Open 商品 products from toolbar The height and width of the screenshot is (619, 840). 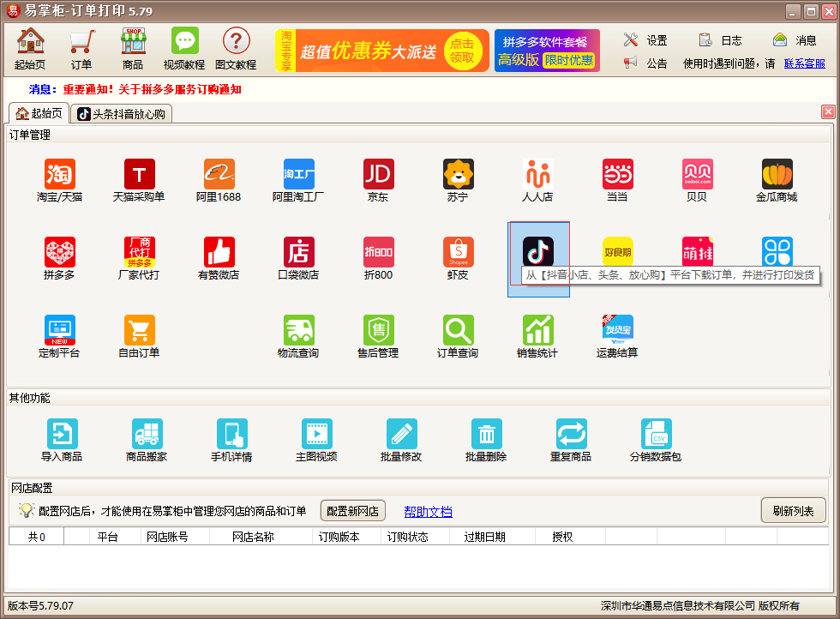(133, 49)
